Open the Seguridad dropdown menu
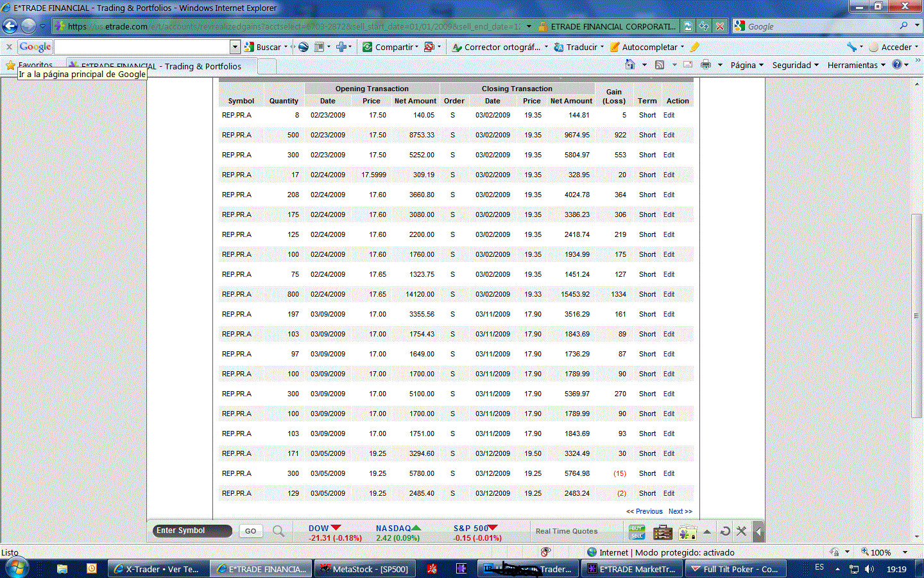Screen dimensions: 924x578 point(795,65)
